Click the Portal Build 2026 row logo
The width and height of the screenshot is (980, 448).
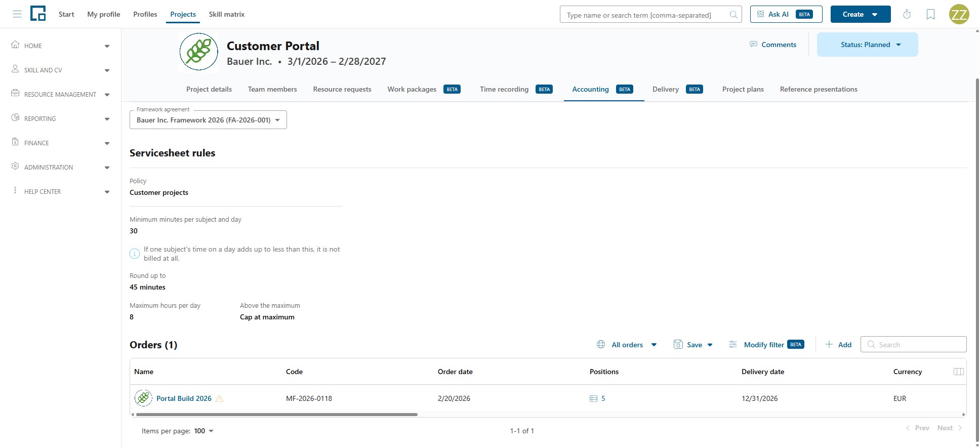point(143,398)
